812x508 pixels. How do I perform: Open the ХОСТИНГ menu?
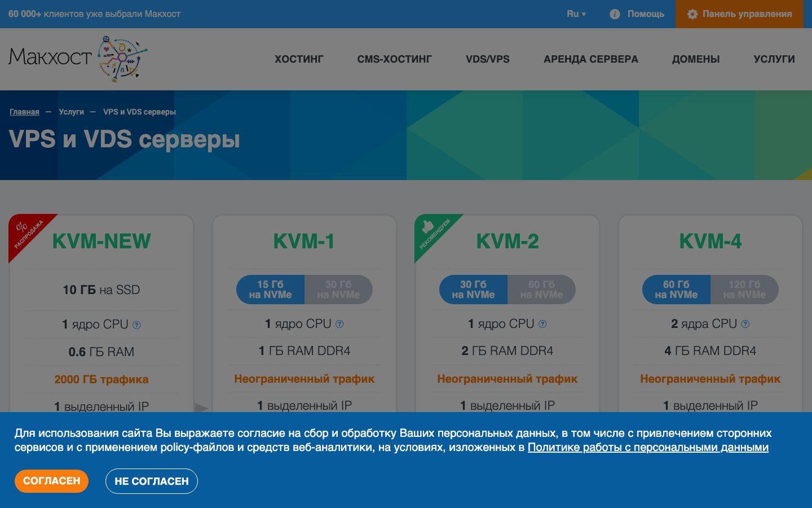coord(299,59)
